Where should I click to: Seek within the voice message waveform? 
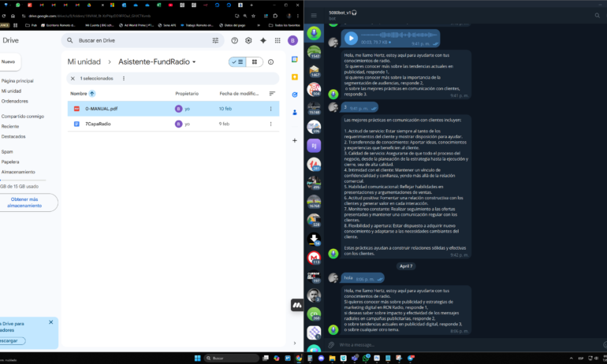(399, 35)
